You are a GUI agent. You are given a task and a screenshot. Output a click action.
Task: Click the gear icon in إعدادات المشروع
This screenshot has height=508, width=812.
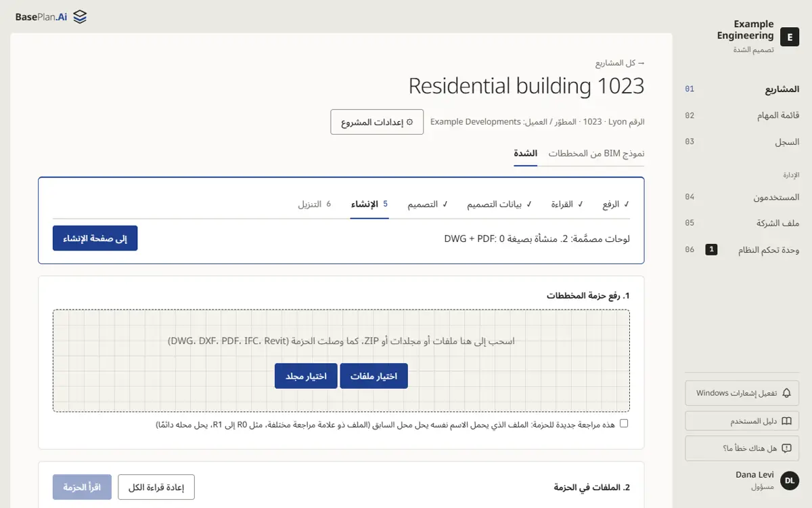[409, 122]
